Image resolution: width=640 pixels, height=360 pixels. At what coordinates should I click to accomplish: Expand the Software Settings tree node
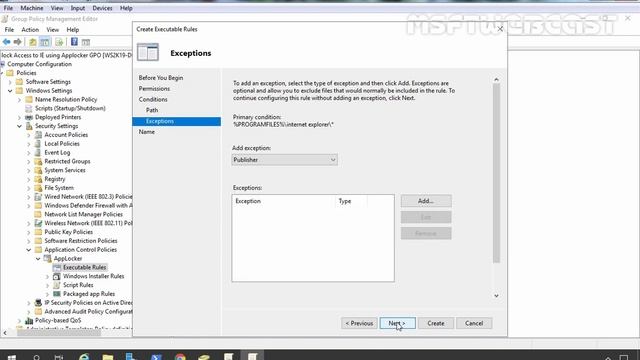point(10,82)
